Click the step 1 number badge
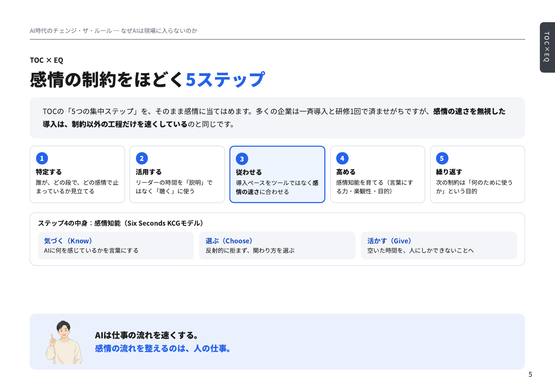This screenshot has height=392, width=555. point(42,158)
